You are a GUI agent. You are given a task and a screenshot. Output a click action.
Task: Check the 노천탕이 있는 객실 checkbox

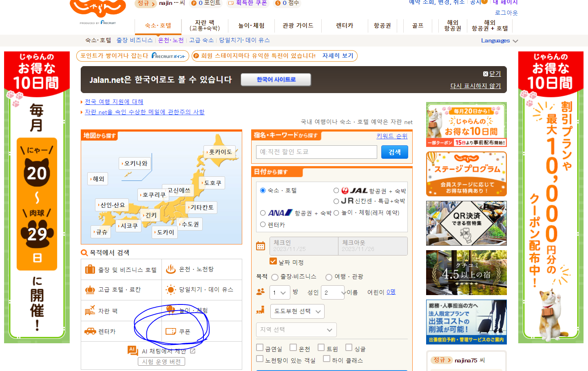point(260,358)
